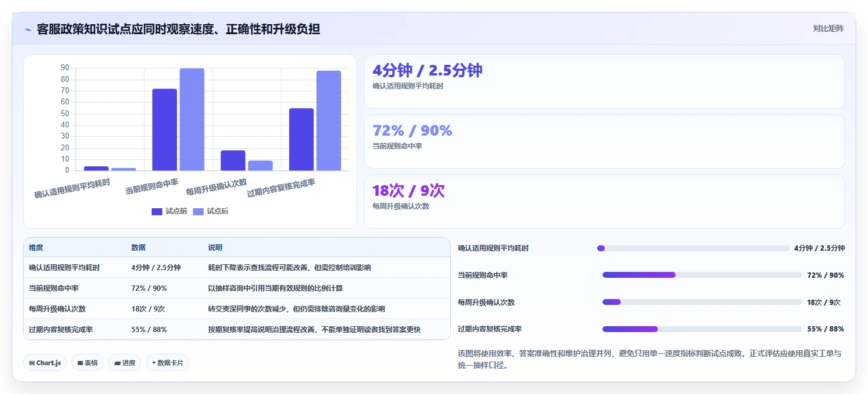
Task: Click the 试点后 bar for 每周升级确认次数
Action: 260,166
